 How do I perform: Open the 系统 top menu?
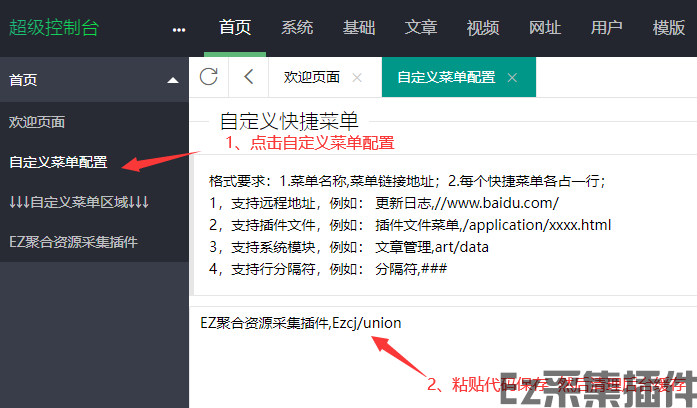(x=297, y=28)
